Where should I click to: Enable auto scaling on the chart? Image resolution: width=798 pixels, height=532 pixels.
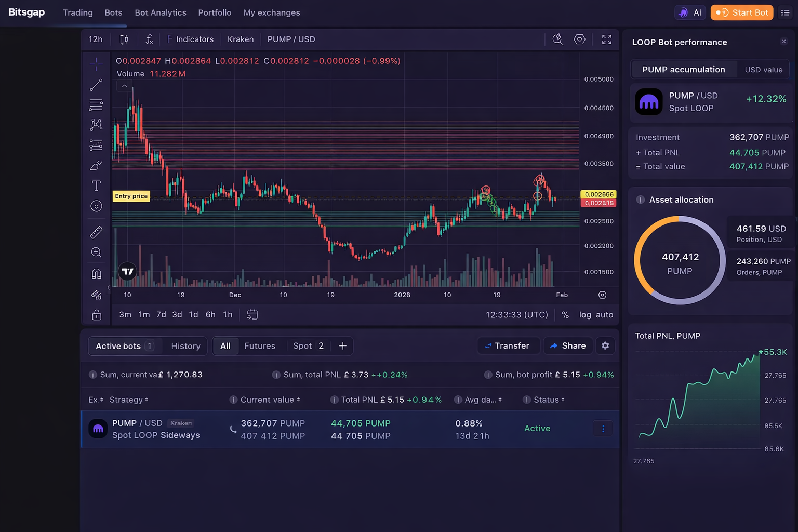pyautogui.click(x=604, y=314)
